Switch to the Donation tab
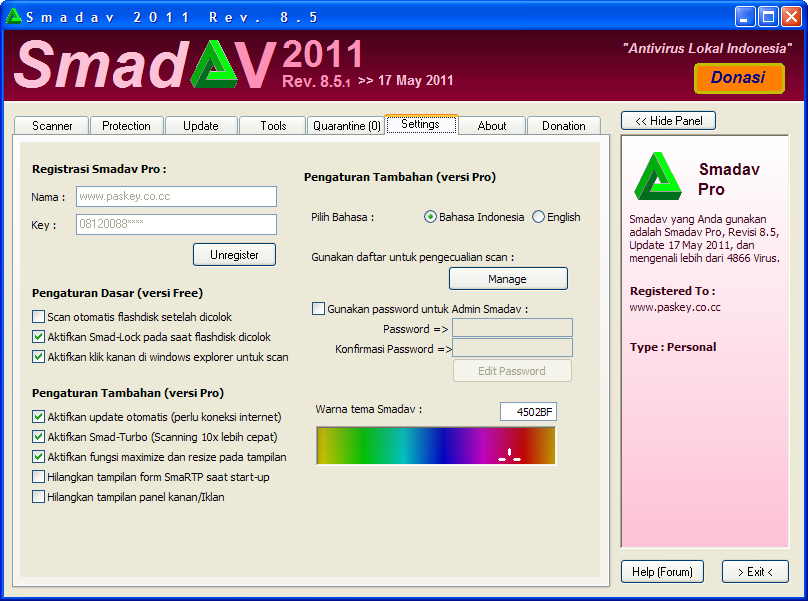 563,126
